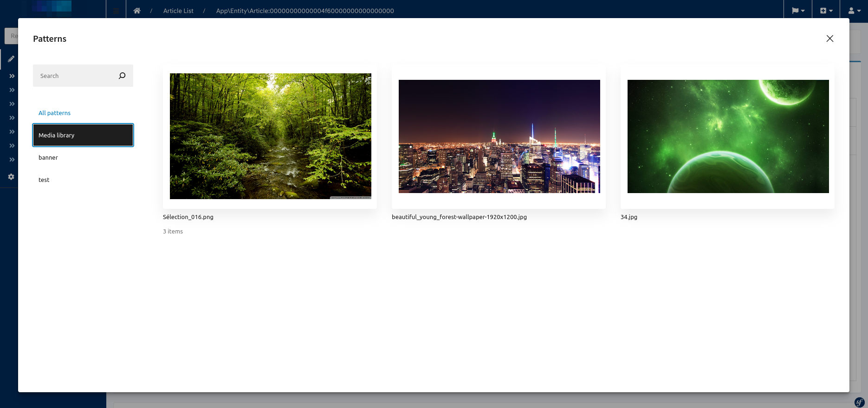Expand the flag language dropdown

798,11
